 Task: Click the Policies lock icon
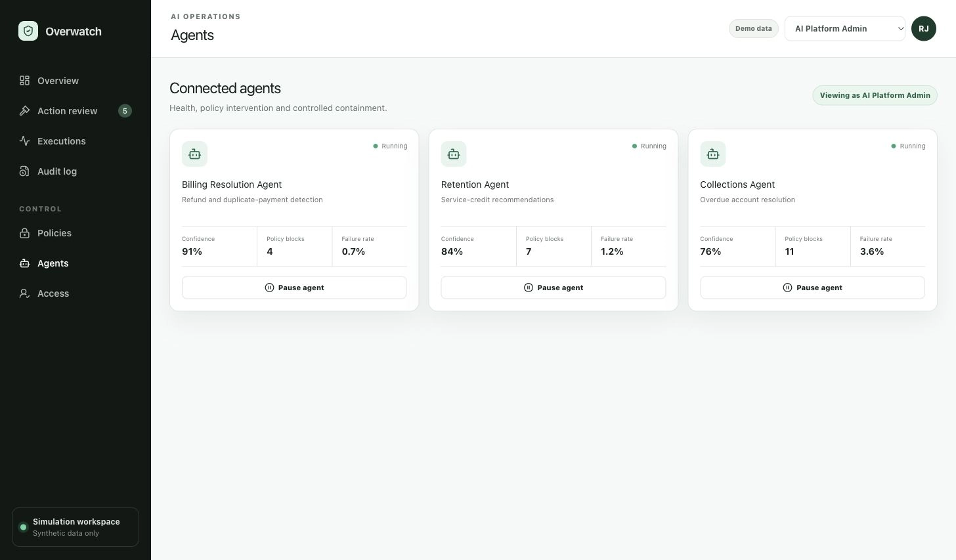point(25,233)
